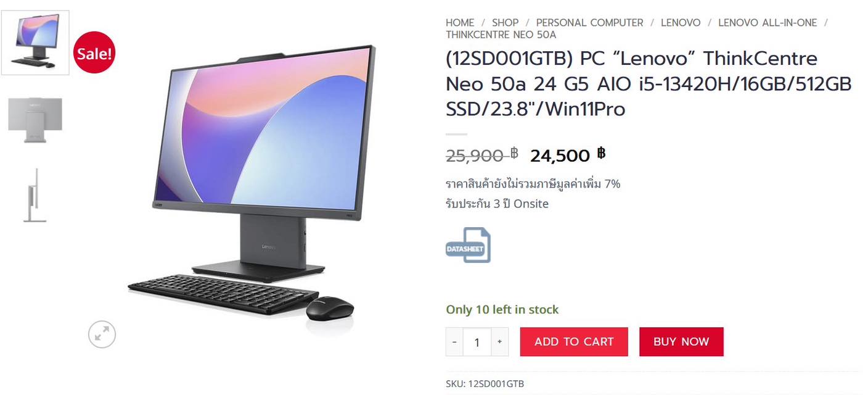Image resolution: width=868 pixels, height=395 pixels.
Task: Open the LENOVO breadcrumb link
Action: click(681, 23)
